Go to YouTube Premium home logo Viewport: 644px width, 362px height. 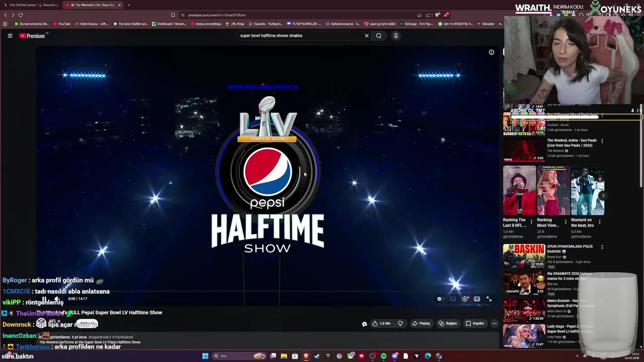pos(32,36)
